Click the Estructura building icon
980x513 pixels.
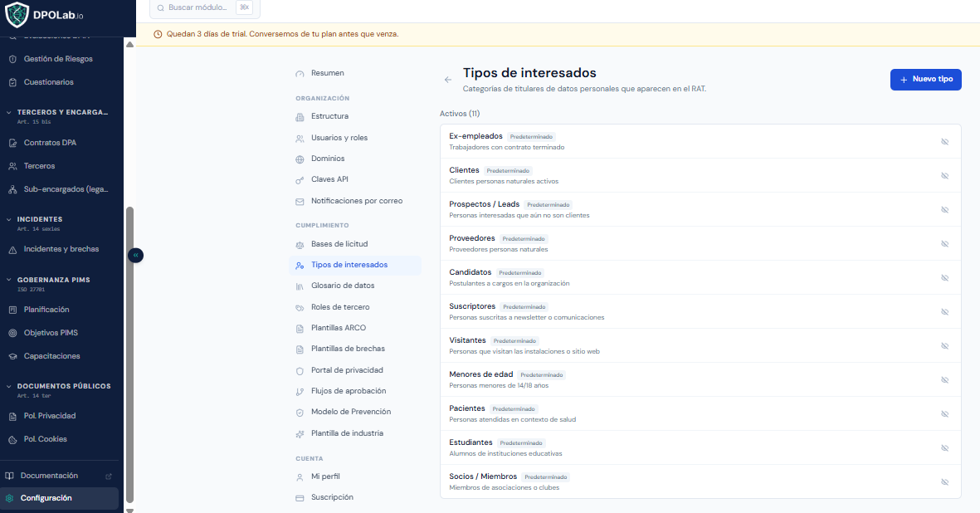tap(300, 117)
